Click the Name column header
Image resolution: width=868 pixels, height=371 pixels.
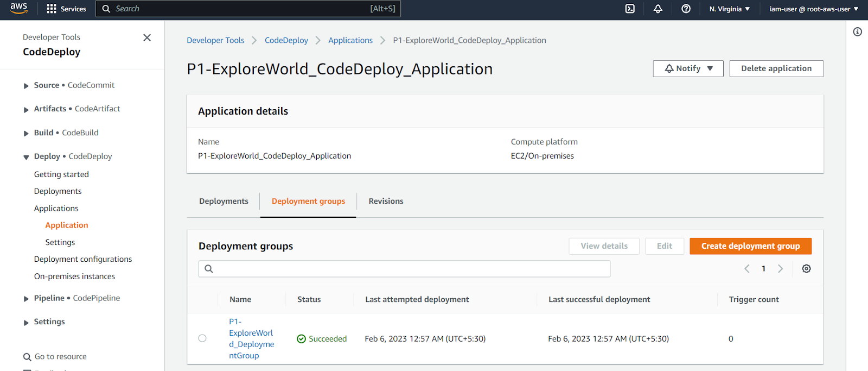[x=240, y=299]
